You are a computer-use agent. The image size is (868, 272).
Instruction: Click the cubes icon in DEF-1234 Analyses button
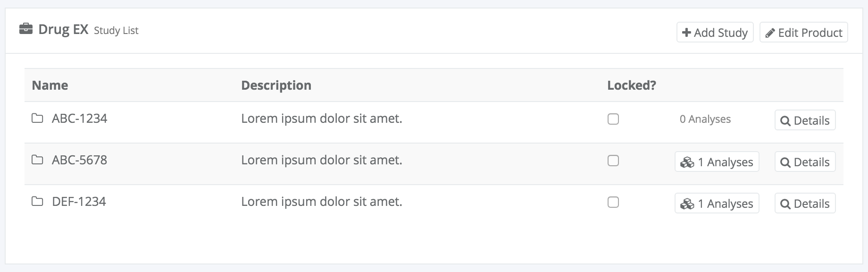687,204
